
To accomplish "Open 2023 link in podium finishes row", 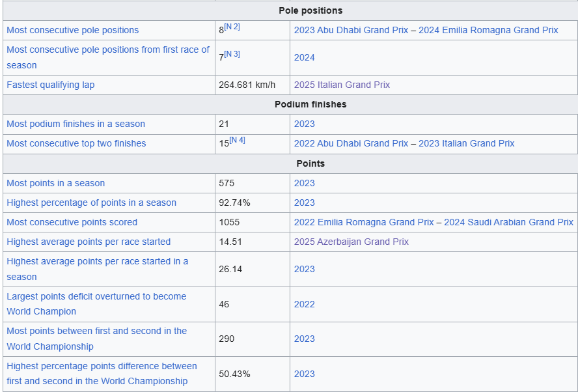I will tap(304, 124).
